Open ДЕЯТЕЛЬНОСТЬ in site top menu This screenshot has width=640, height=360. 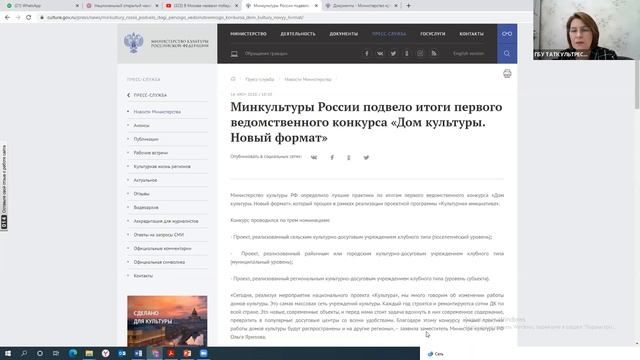298,34
